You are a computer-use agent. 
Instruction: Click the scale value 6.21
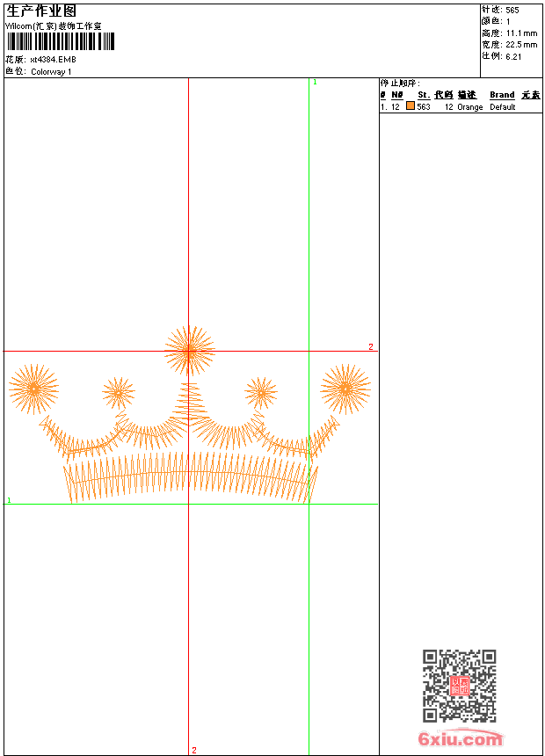[x=513, y=56]
